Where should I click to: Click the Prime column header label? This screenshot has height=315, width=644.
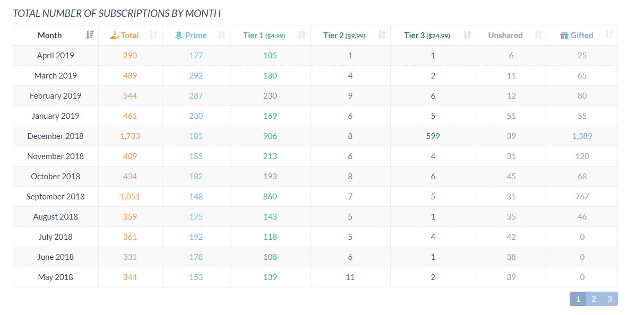(x=196, y=35)
